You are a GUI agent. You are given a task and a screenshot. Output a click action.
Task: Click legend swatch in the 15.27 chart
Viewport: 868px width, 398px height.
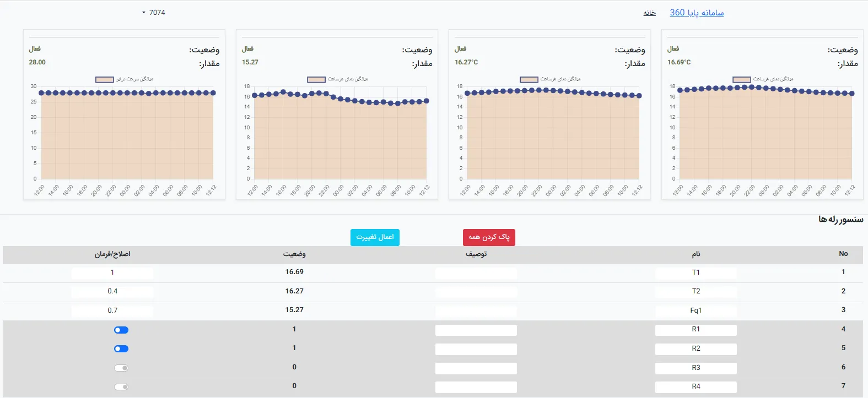click(316, 80)
